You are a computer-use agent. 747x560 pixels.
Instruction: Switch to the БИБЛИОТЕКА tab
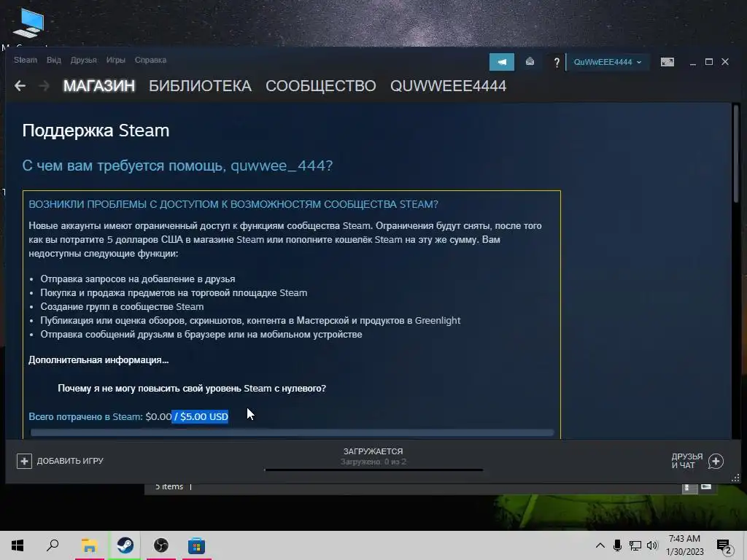point(200,86)
